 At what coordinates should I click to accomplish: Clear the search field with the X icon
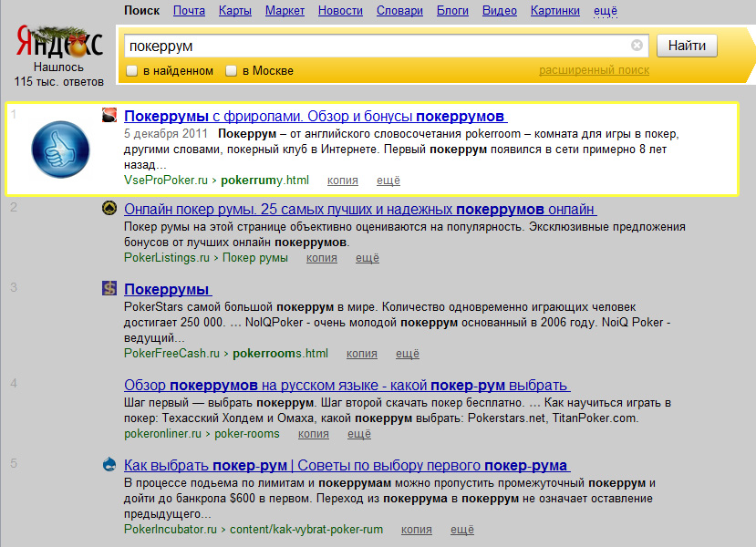click(x=637, y=46)
